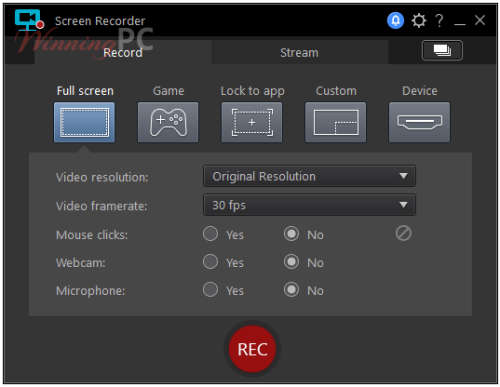Open the Video framerate 30 fps dropdown
Viewport: 500px width, 387px height.
tap(309, 205)
